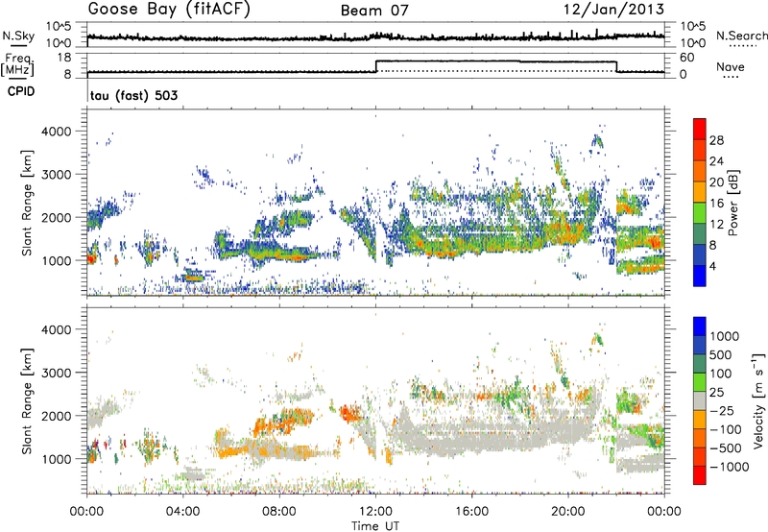Click the '20:00' time axis tick

(x=568, y=512)
